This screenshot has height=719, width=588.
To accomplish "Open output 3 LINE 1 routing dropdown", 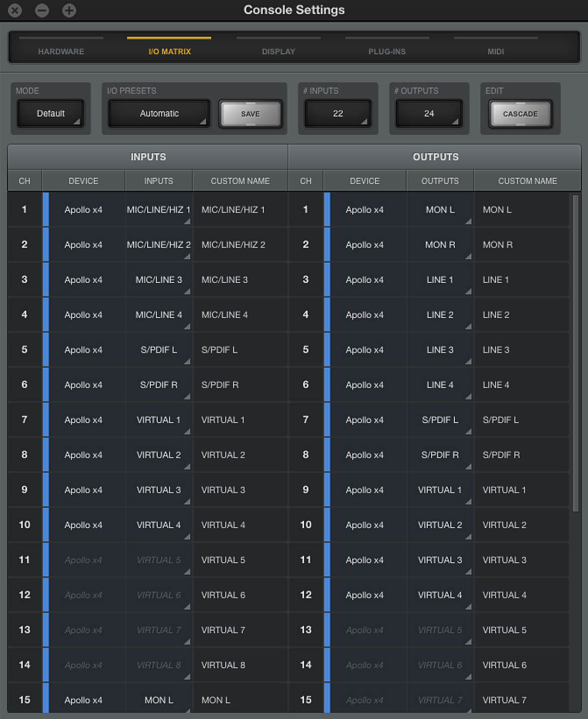I will 440,280.
